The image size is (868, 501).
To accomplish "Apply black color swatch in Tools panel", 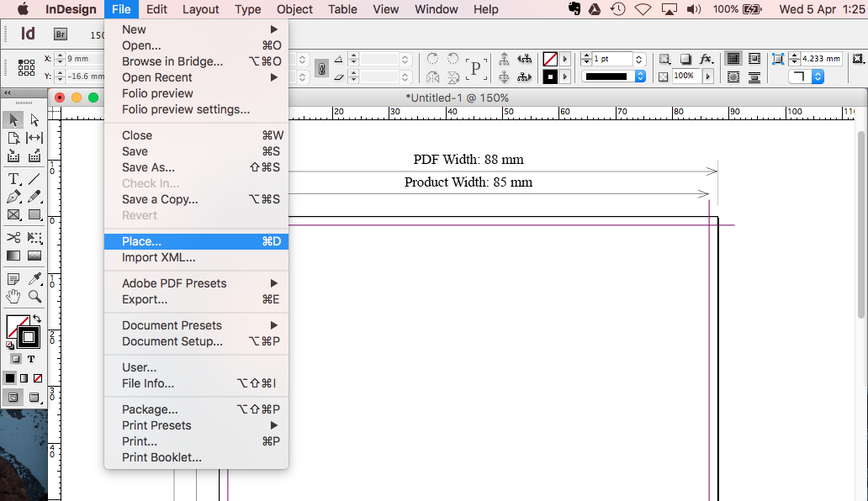I will coord(10,378).
